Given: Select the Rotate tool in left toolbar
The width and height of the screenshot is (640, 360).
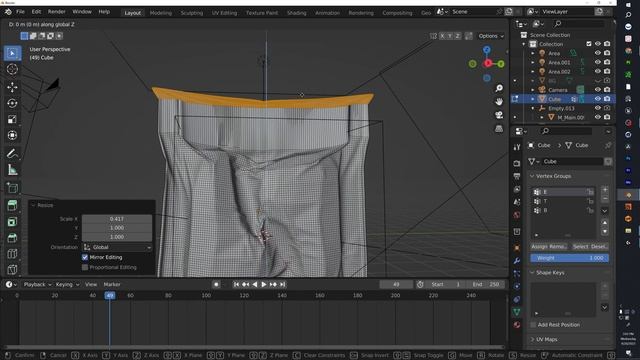Looking at the screenshot, I should [x=12, y=103].
